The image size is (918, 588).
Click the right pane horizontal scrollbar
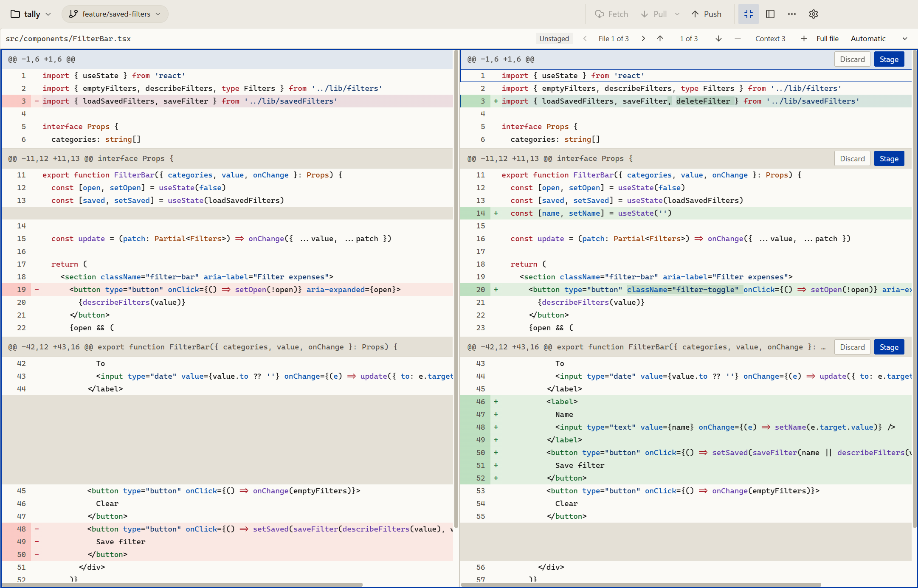tap(641, 585)
